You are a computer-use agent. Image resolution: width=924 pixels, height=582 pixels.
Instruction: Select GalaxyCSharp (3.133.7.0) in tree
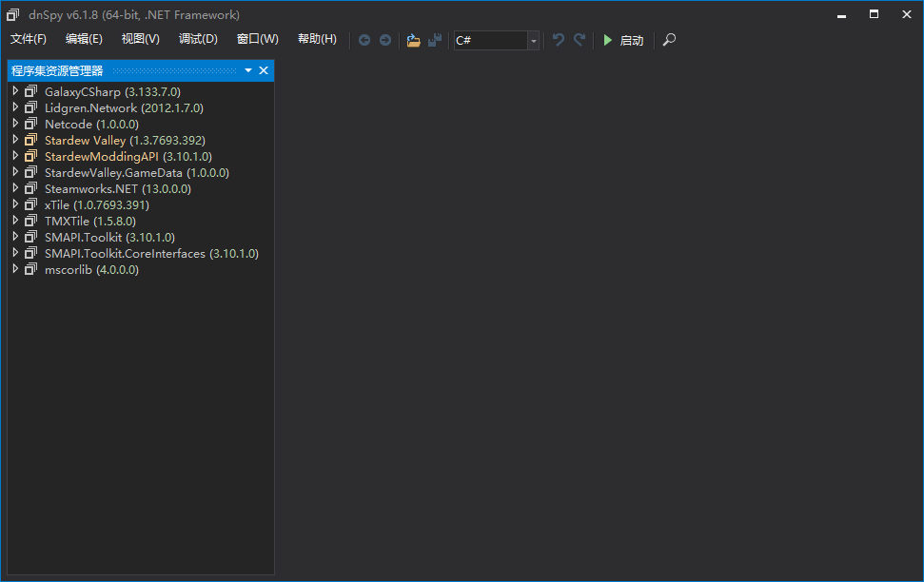(x=112, y=92)
